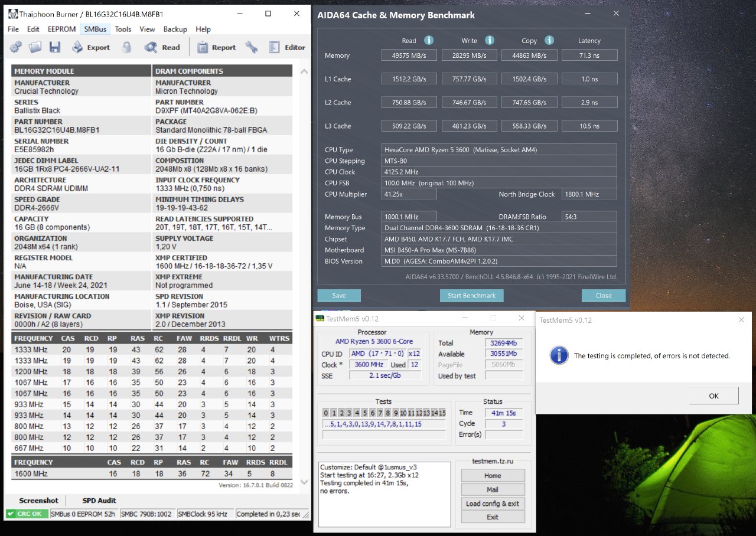The width and height of the screenshot is (756, 536).
Task: Click the L3 Cache Latency value 10.5 ns
Action: pos(589,126)
